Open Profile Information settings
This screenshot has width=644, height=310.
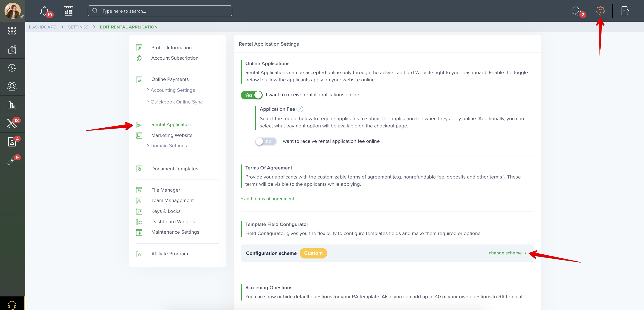pyautogui.click(x=172, y=47)
